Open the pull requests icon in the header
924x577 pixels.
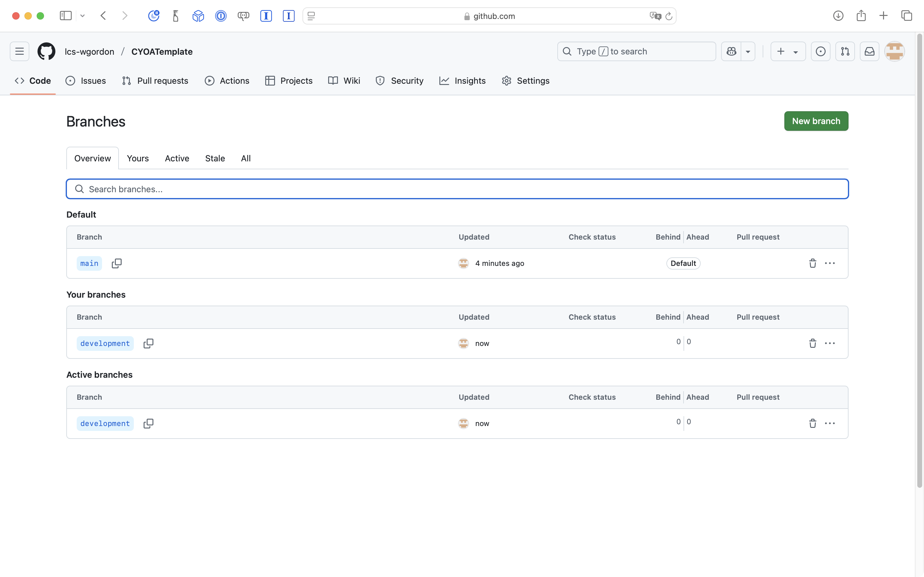tap(845, 52)
